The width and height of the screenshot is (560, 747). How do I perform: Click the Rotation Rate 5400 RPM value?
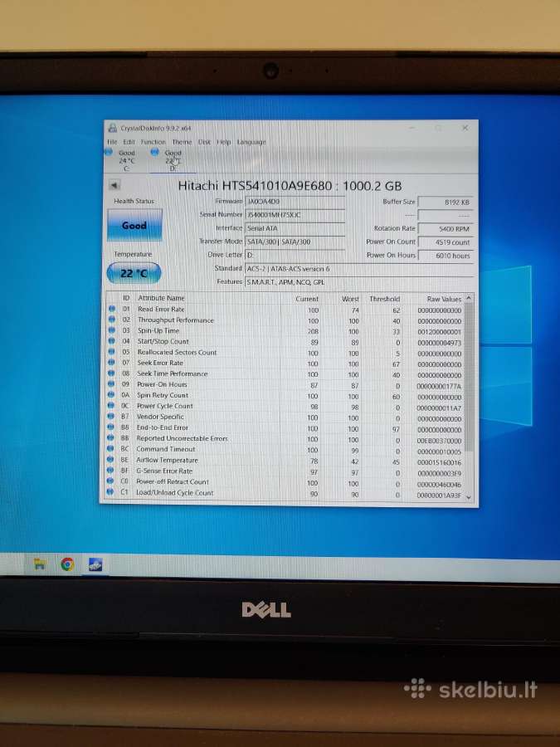446,229
